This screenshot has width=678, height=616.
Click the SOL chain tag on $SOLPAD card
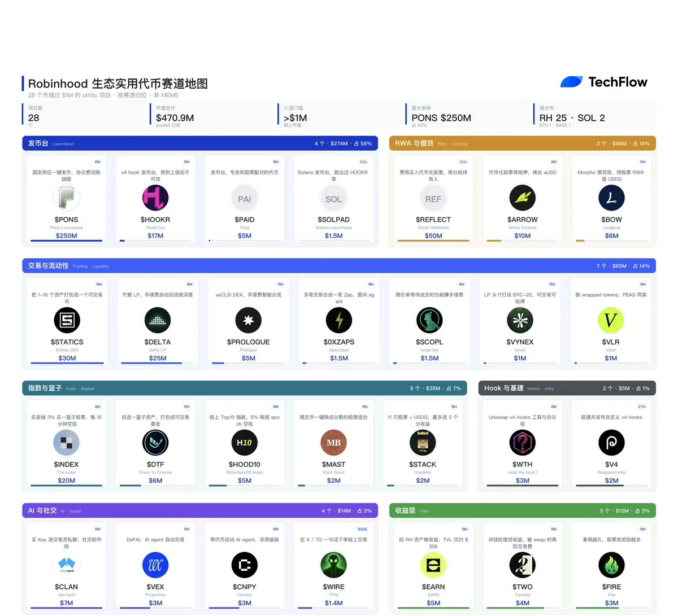point(364,162)
